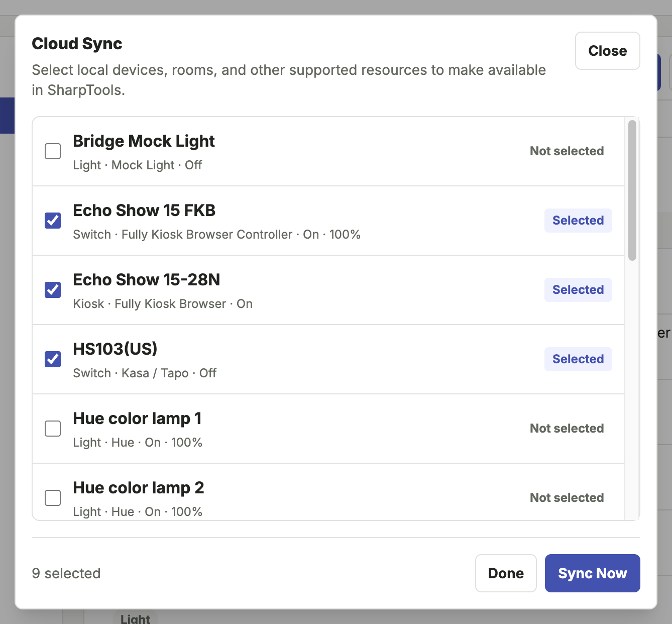
Task: Uncheck the HS103(US) checkbox
Action: click(x=53, y=359)
